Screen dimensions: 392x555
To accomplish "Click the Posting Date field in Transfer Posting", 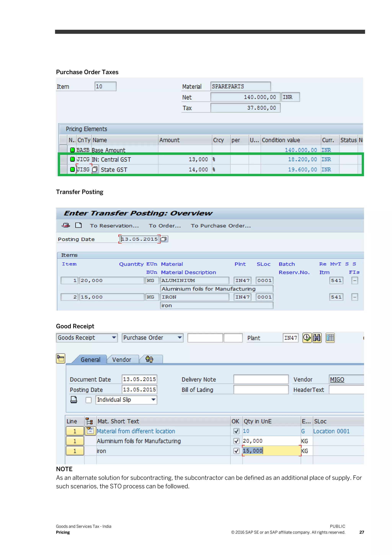I will pos(139,239).
